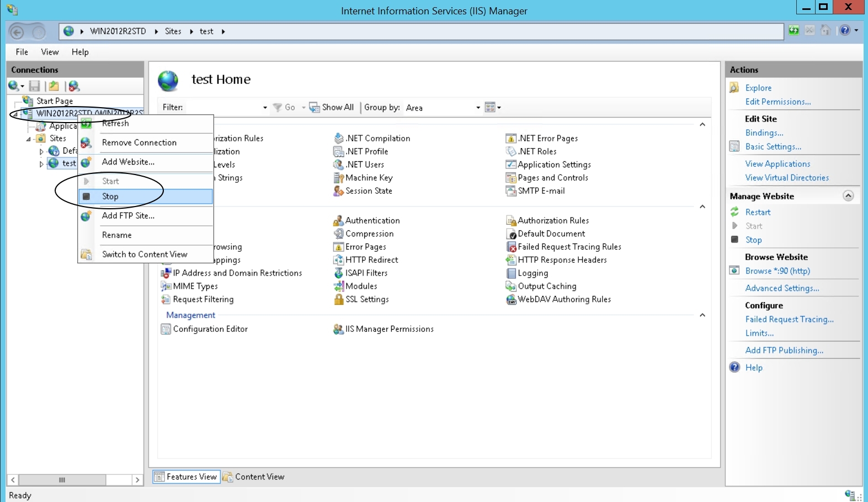Screen dimensions: 868x502
Task: Click the address breadcrumb bar
Action: [x=422, y=31]
